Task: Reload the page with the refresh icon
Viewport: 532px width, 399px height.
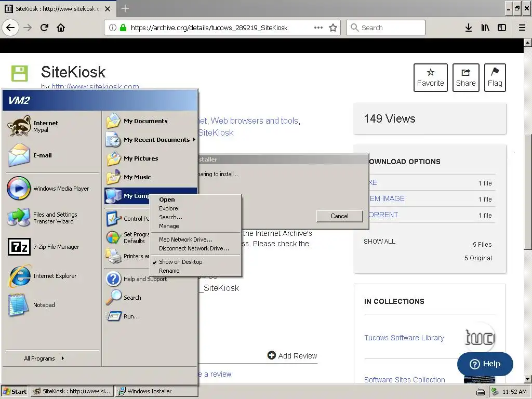Action: point(45,28)
